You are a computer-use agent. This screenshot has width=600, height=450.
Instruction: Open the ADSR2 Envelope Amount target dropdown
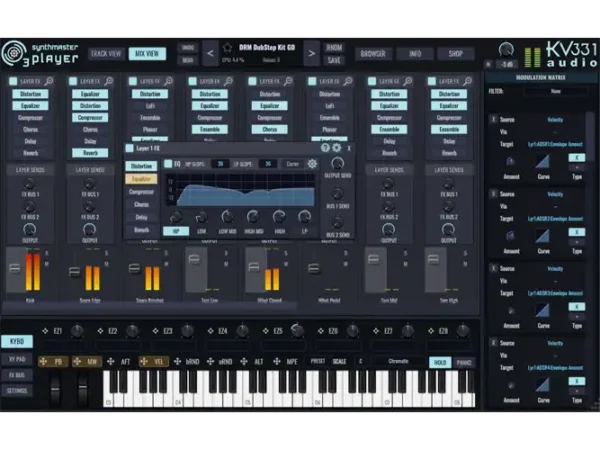click(555, 219)
